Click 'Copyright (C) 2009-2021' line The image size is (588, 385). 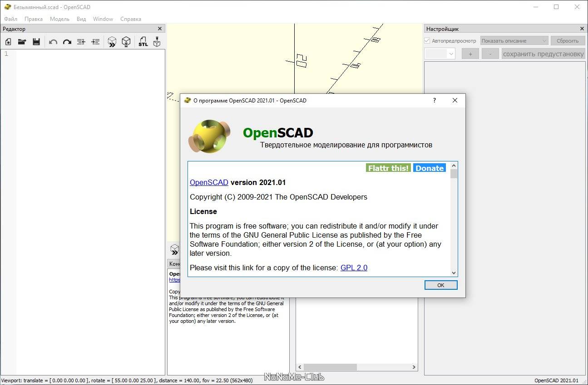point(278,197)
